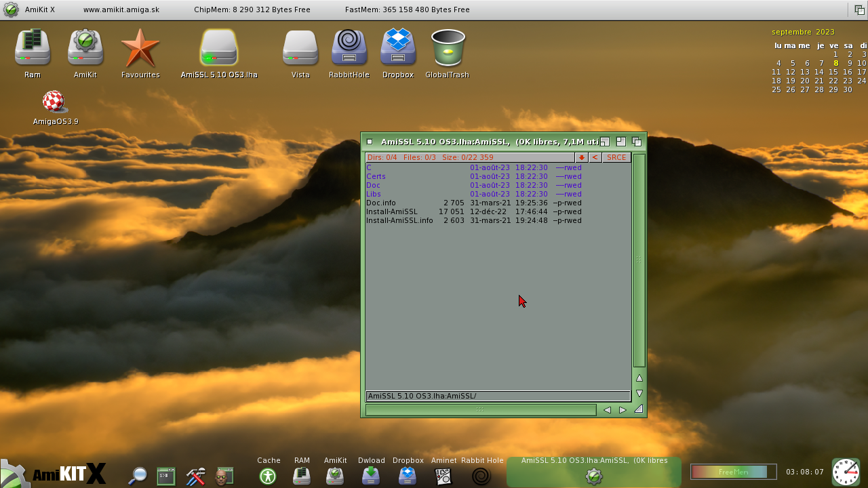This screenshot has height=488, width=868.
Task: Open the Favourites star icon
Action: tap(140, 47)
